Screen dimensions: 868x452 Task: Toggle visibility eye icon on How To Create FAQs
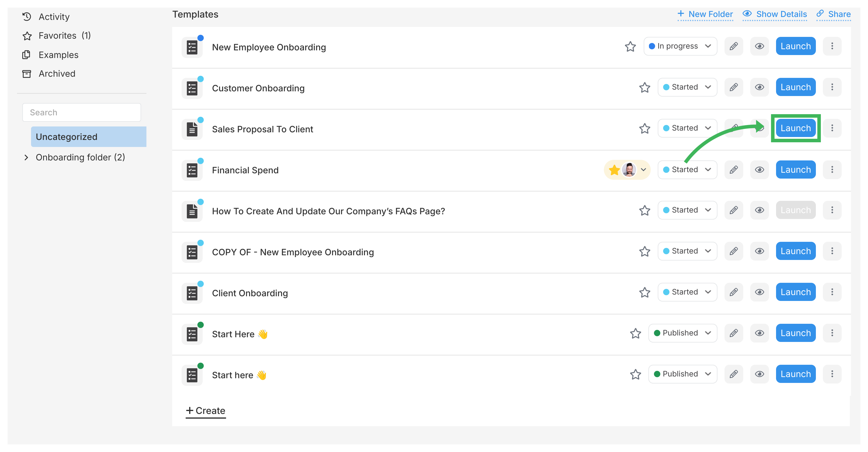coord(759,211)
